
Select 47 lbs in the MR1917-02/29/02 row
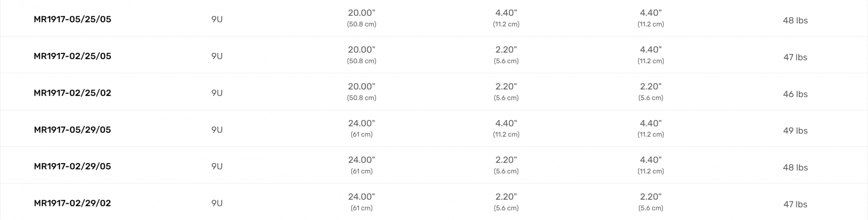click(x=795, y=204)
